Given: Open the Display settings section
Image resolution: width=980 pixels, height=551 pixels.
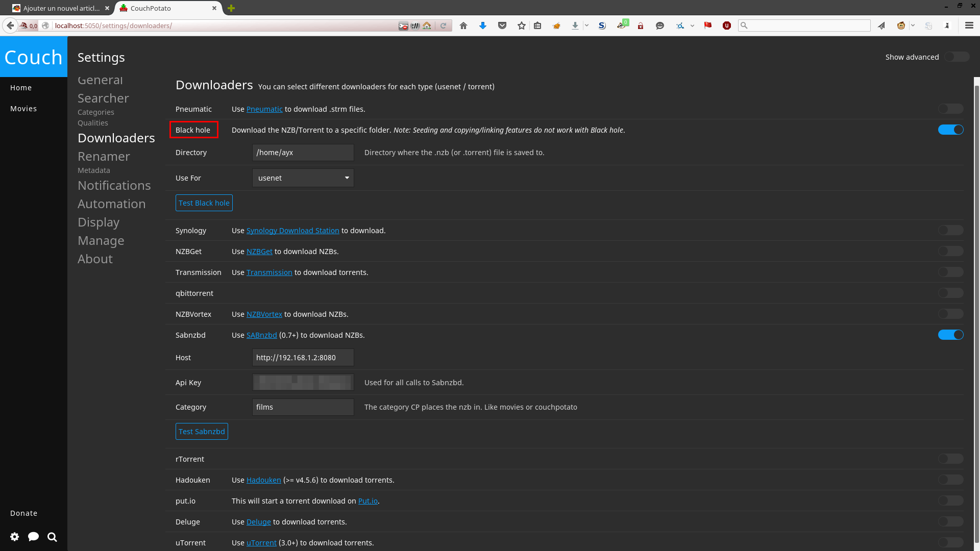Looking at the screenshot, I should tap(99, 222).
